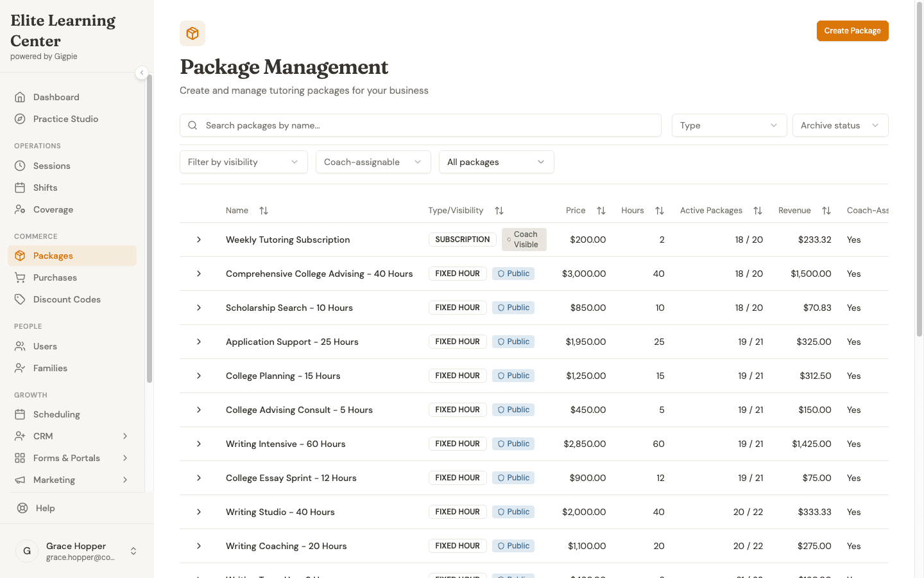Click the main page vertical scrollbar
This screenshot has height=578, width=924.
[919, 170]
